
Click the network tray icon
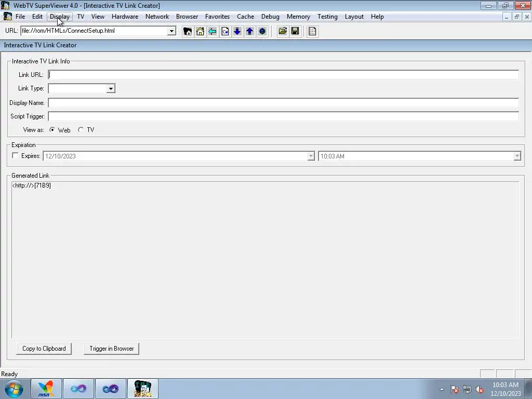pos(467,389)
